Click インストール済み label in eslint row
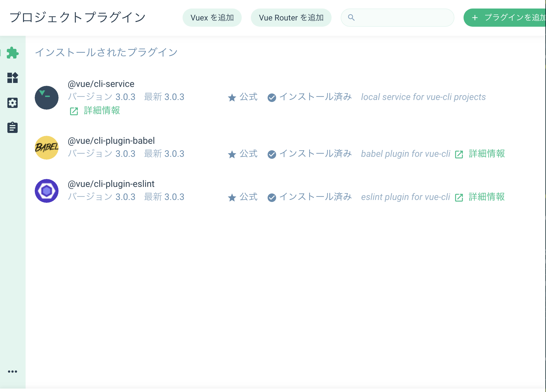The height and width of the screenshot is (392, 546). (316, 197)
